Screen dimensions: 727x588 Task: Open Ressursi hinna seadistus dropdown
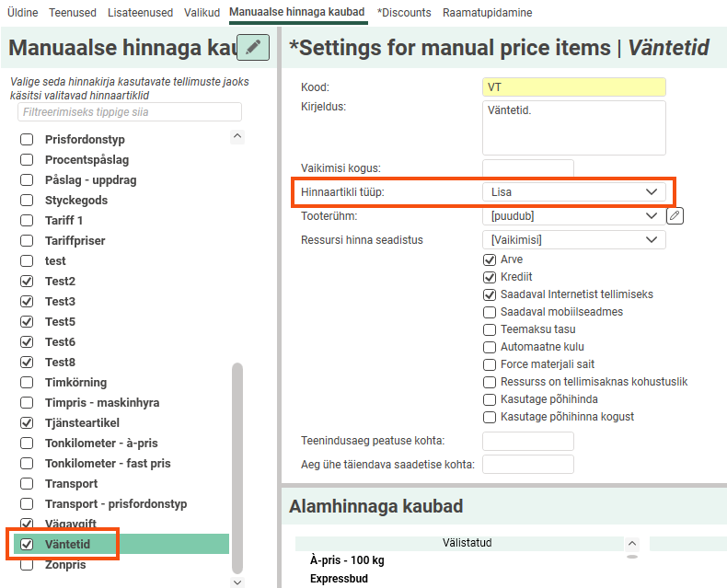[x=572, y=240]
